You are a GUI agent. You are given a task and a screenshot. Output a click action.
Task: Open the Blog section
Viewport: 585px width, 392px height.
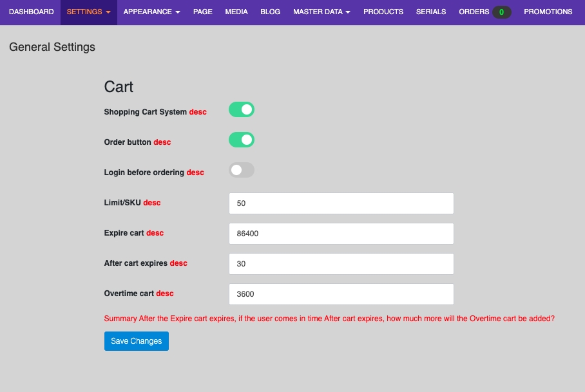click(271, 12)
